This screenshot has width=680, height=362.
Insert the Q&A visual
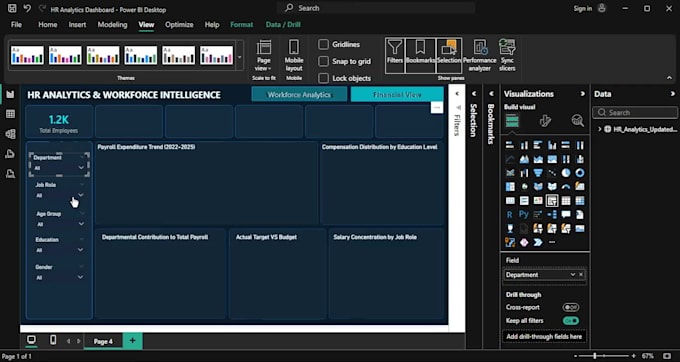[566, 215]
